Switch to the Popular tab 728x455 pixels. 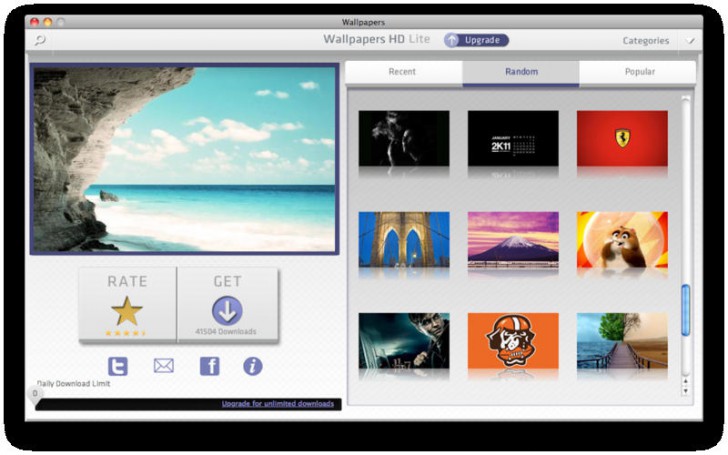[x=639, y=72]
